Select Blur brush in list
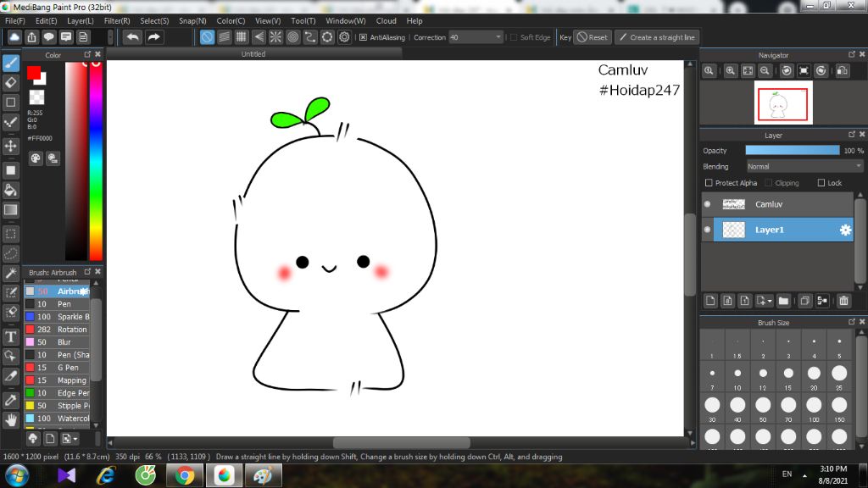The width and height of the screenshot is (868, 488). (57, 342)
